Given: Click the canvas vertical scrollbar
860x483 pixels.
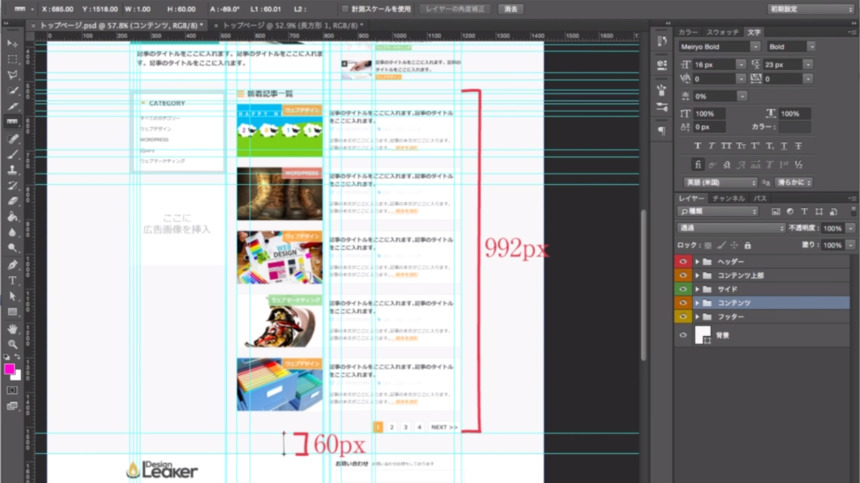Looking at the screenshot, I should point(643,285).
